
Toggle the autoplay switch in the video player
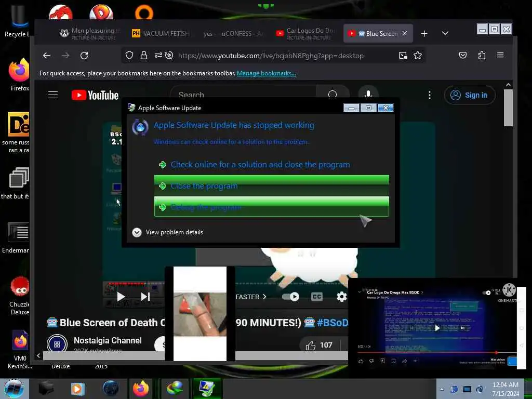coord(291,297)
